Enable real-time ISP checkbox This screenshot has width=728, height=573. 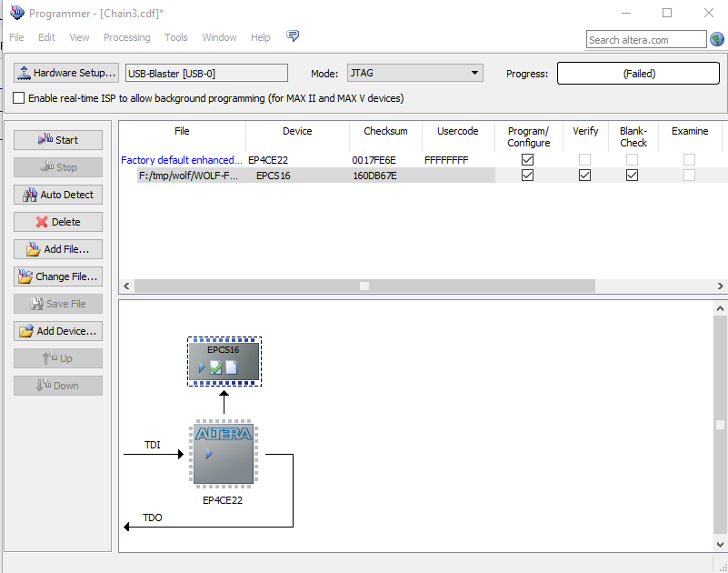[18, 98]
